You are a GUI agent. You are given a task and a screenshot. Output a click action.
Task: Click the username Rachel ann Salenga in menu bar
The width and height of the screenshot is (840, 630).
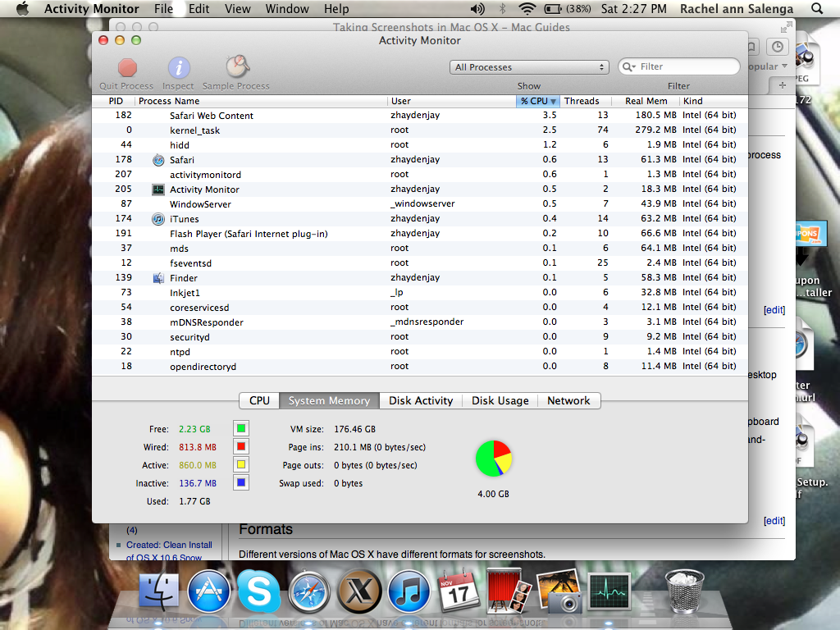click(737, 8)
